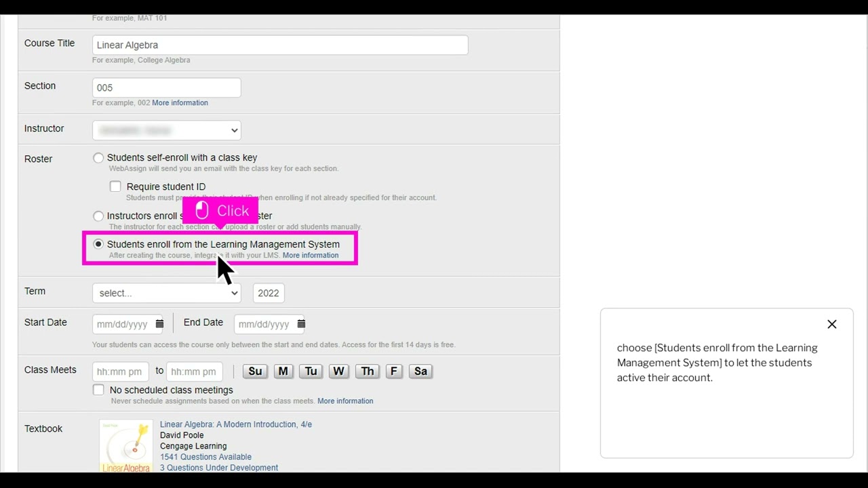This screenshot has height=488, width=868.
Task: Open More information link beside Section
Action: [180, 103]
